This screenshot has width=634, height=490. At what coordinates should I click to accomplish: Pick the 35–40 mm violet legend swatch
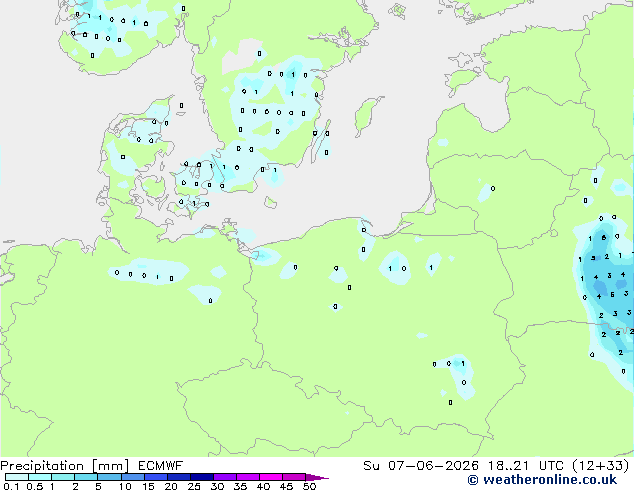(248, 477)
